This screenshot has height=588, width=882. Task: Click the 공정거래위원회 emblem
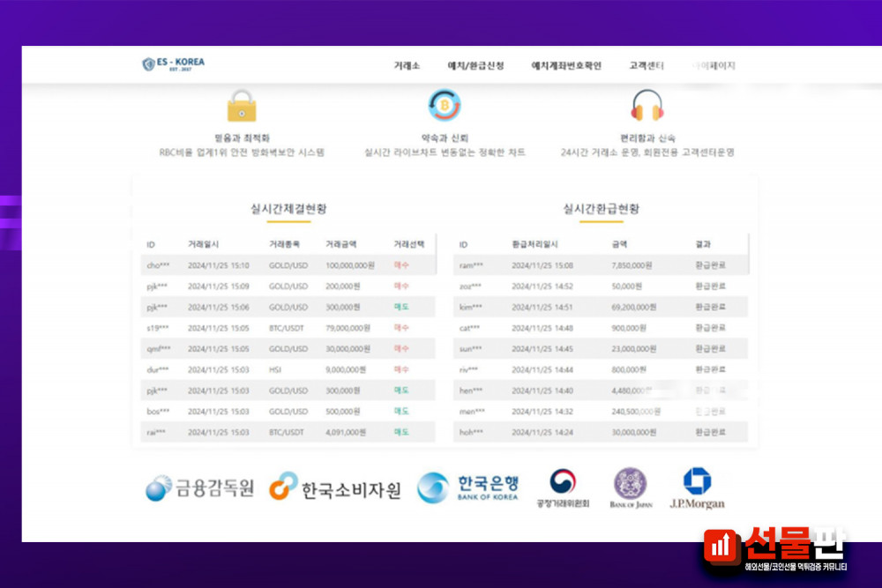coord(562,488)
